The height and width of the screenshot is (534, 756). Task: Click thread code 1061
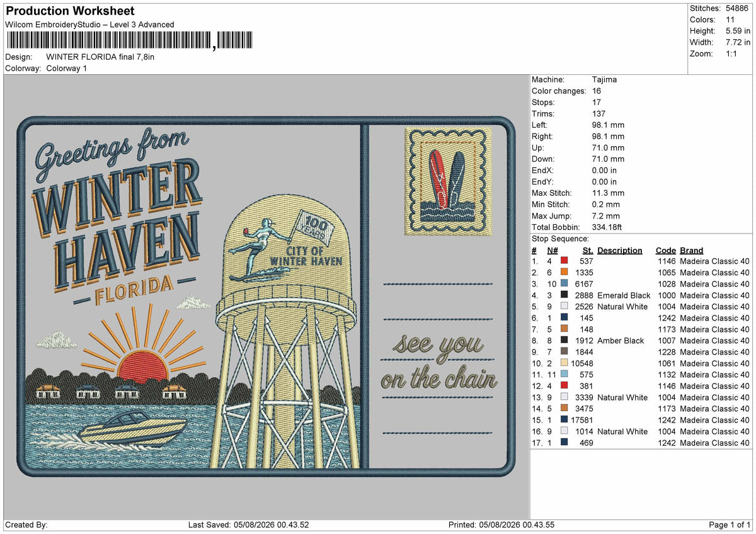tap(667, 363)
